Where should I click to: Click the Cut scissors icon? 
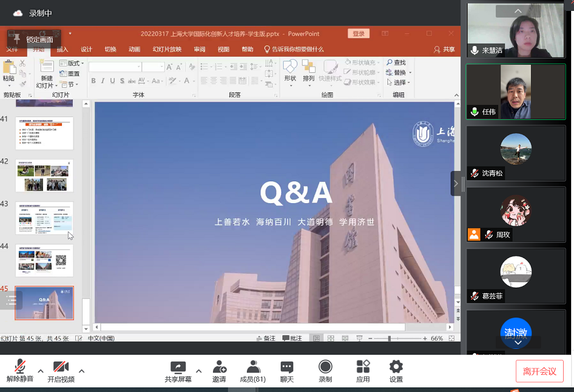23,63
